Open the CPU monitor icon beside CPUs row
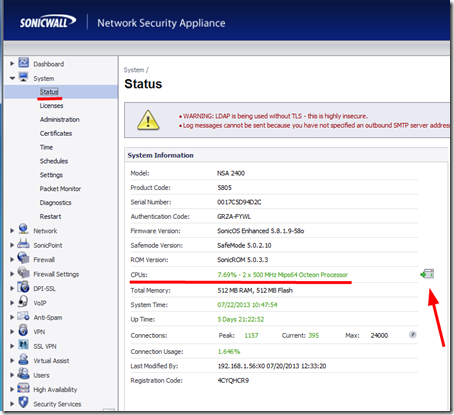 (427, 274)
